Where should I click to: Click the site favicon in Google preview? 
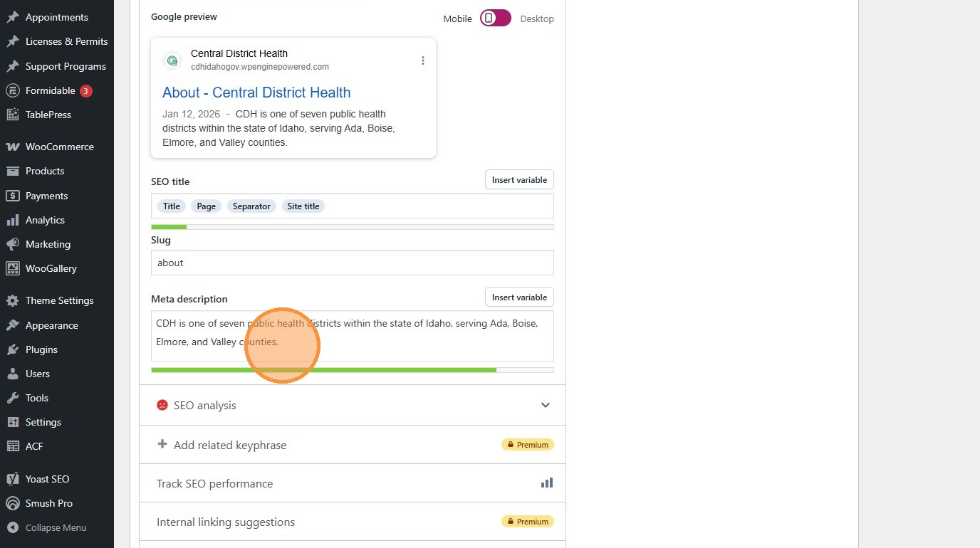172,60
